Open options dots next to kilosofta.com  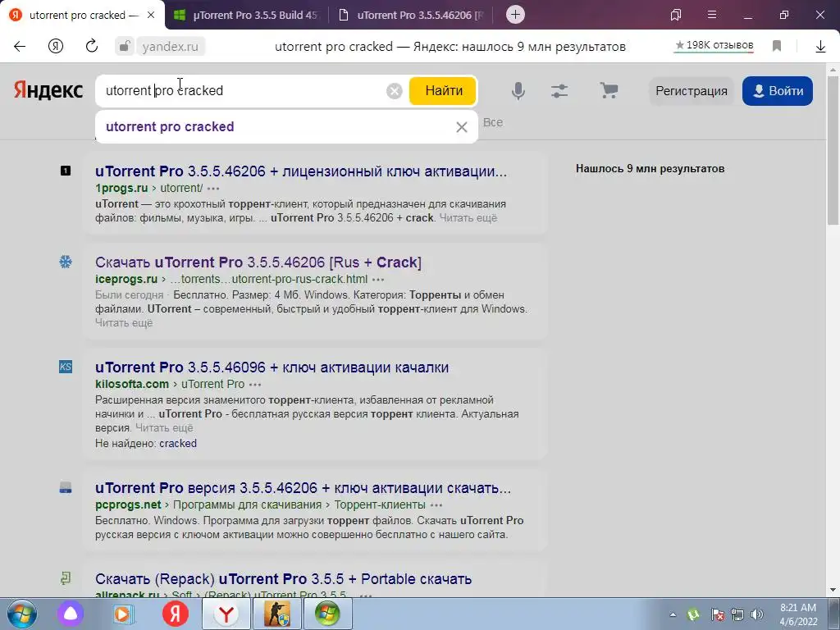[255, 385]
